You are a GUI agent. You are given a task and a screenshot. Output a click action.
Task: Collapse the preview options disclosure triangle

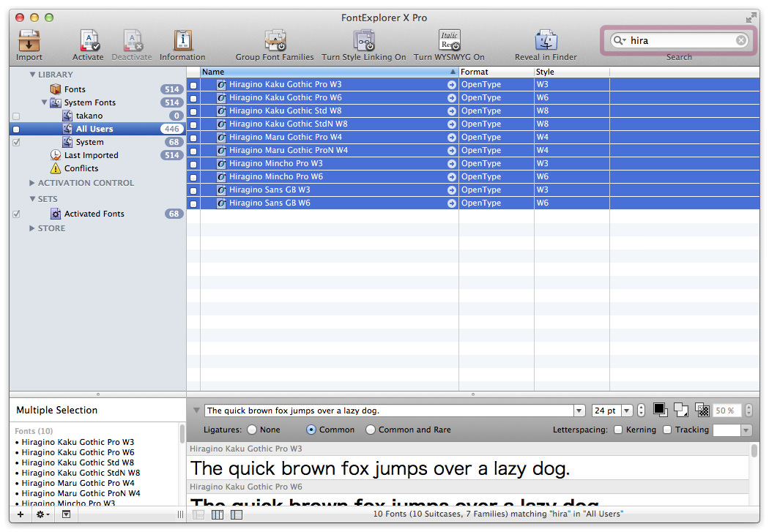(x=196, y=410)
